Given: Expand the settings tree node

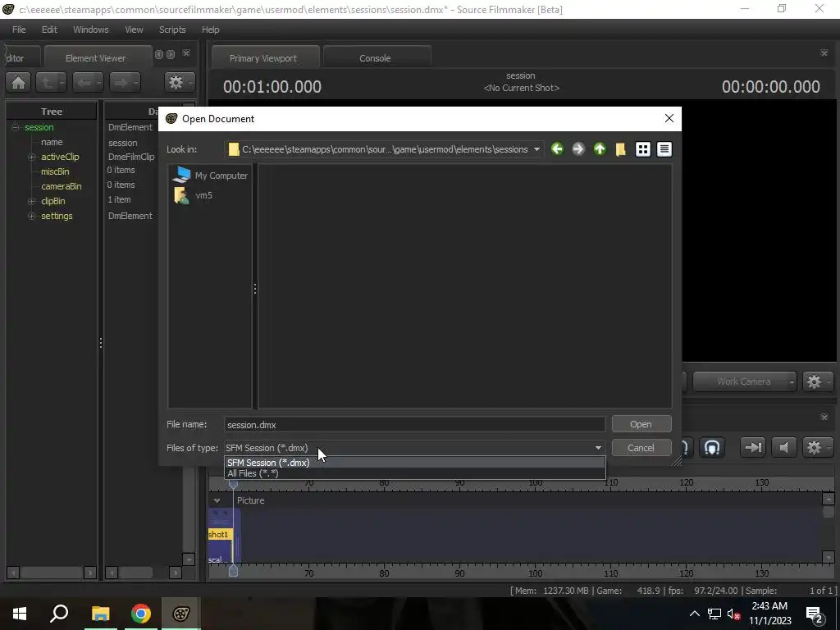Looking at the screenshot, I should click(32, 216).
